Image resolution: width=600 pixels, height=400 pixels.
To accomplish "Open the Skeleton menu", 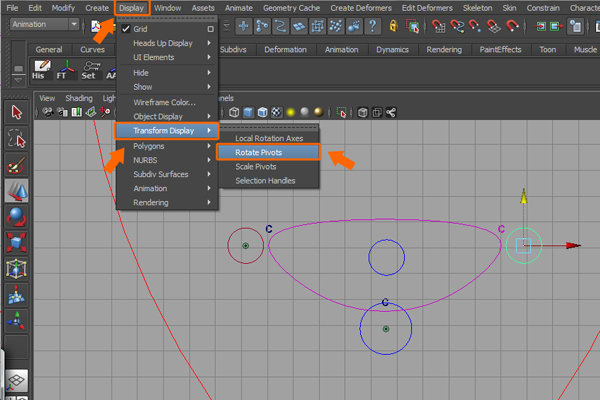I will point(477,8).
